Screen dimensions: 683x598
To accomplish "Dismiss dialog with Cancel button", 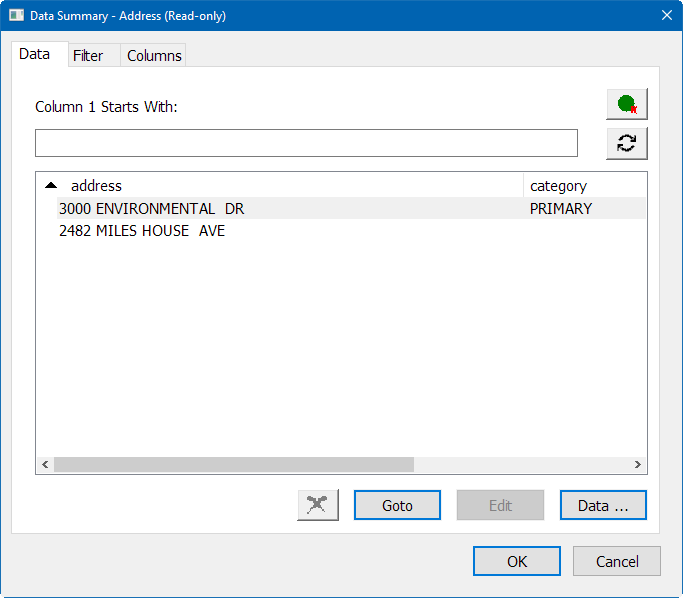I will [617, 561].
